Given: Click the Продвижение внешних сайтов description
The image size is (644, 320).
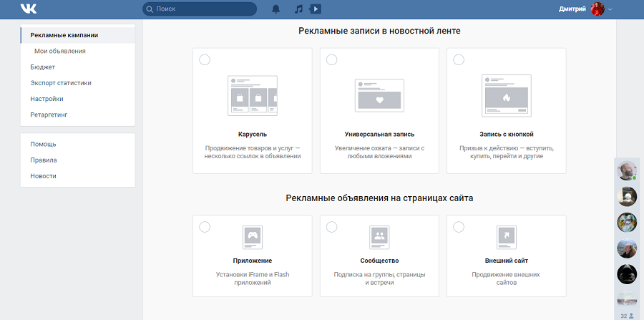Looking at the screenshot, I should point(506,278).
